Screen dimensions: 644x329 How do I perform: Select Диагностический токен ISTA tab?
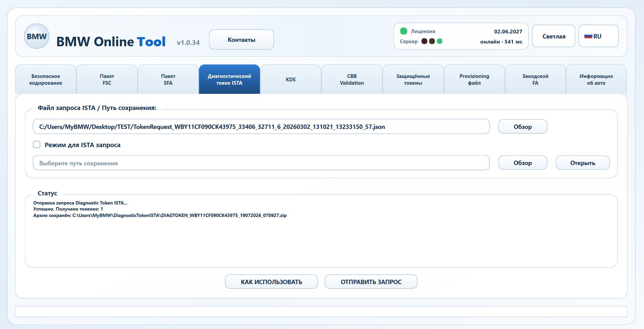point(229,80)
